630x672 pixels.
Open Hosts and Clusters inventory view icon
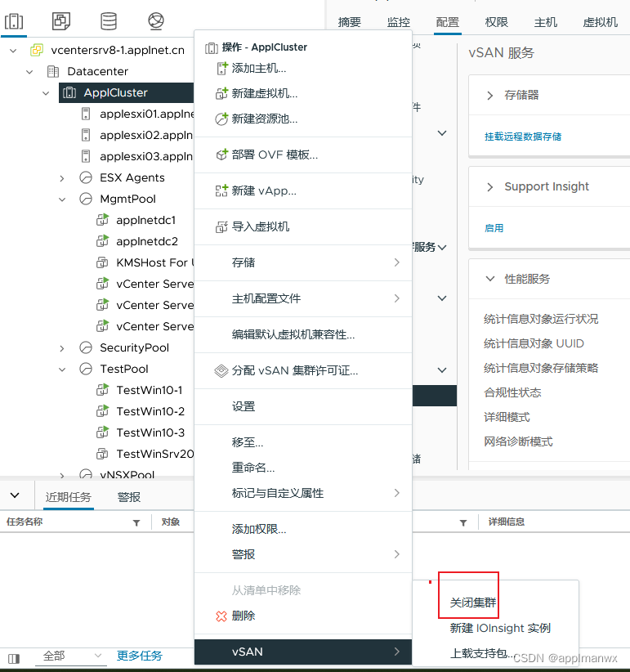[x=14, y=21]
